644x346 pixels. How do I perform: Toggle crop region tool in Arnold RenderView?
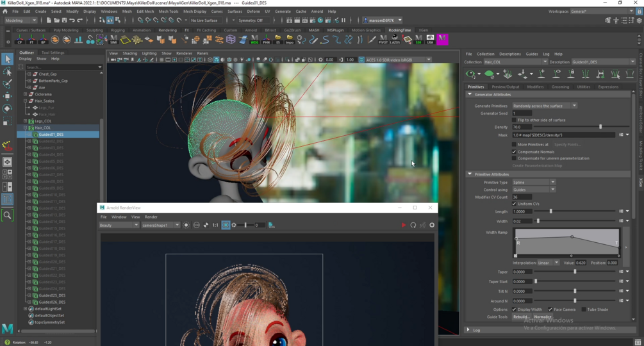[x=226, y=225]
